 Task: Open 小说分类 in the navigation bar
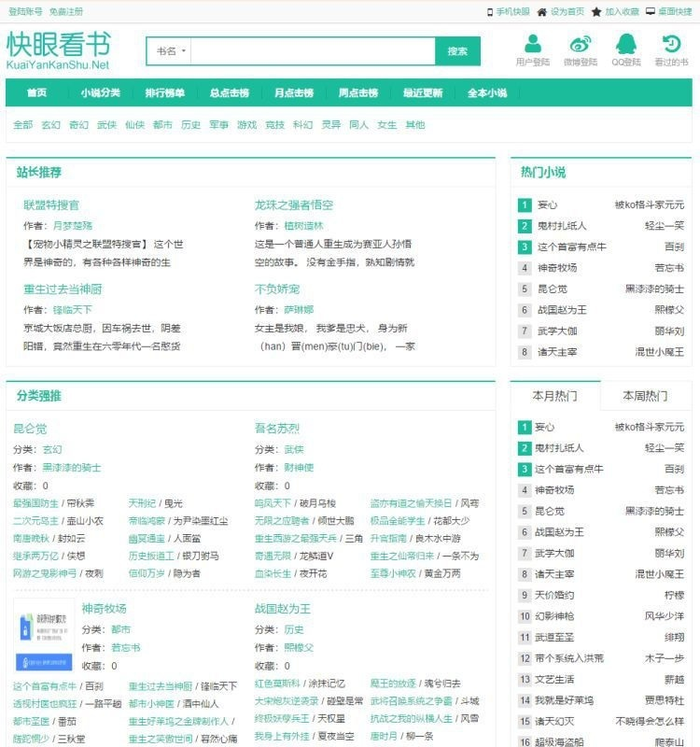[100, 92]
